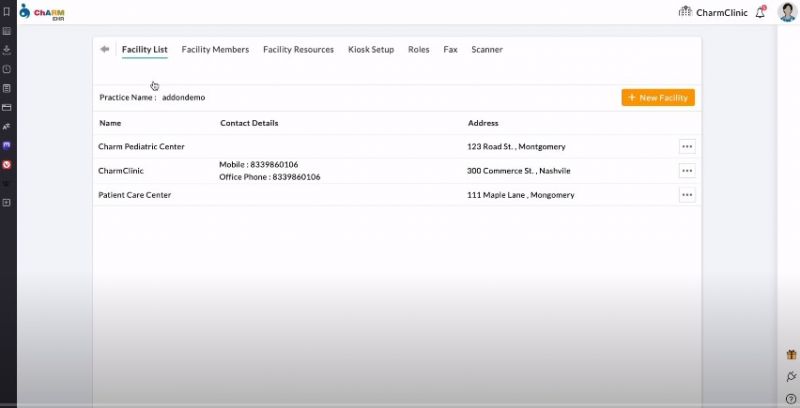The width and height of the screenshot is (800, 408).
Task: Click the facility building icon beside CharmClinic
Action: [x=685, y=11]
